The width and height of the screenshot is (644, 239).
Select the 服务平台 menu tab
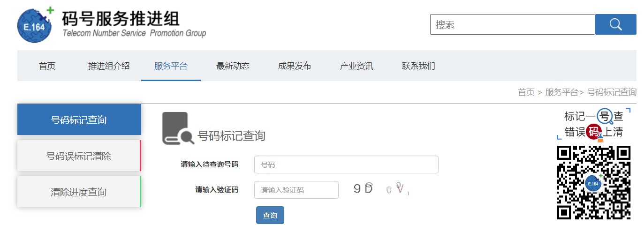(x=171, y=66)
